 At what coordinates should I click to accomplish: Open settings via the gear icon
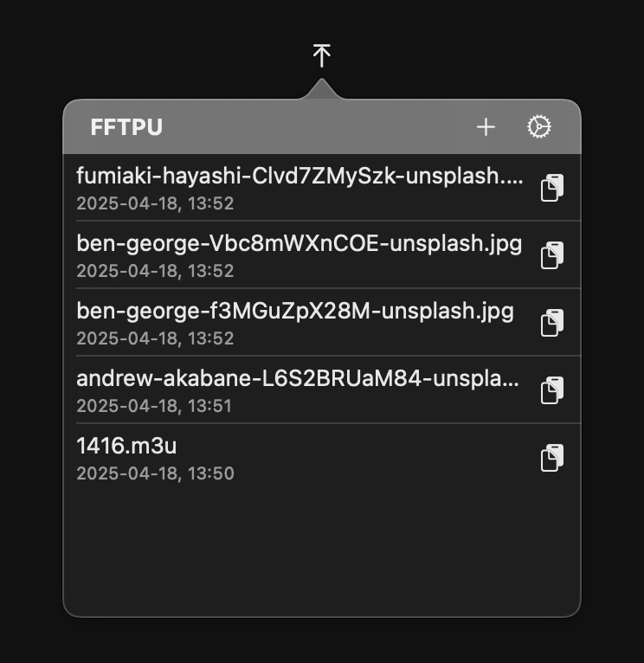[538, 126]
